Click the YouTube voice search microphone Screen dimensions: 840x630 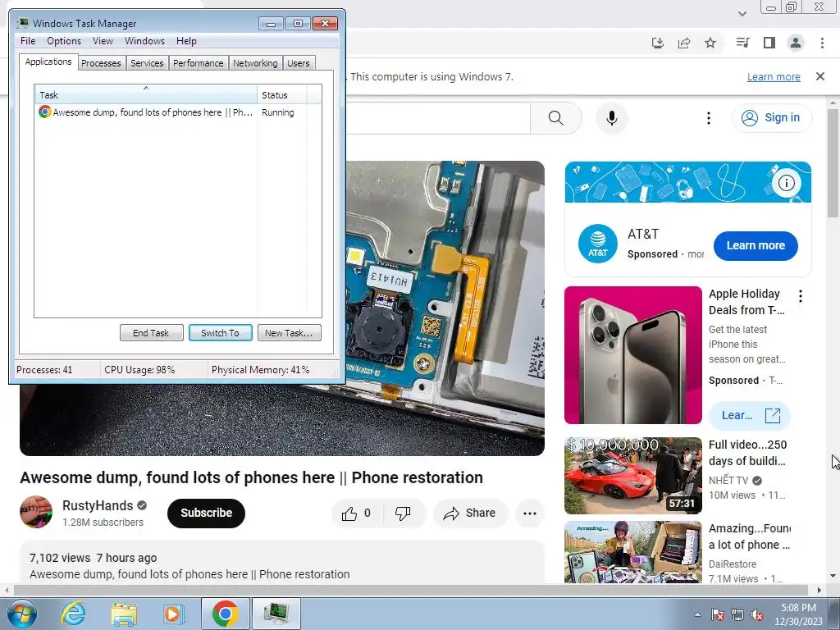click(x=611, y=118)
